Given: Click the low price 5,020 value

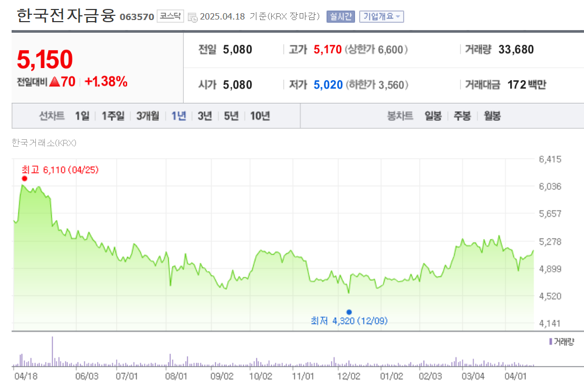Looking at the screenshot, I should [328, 85].
